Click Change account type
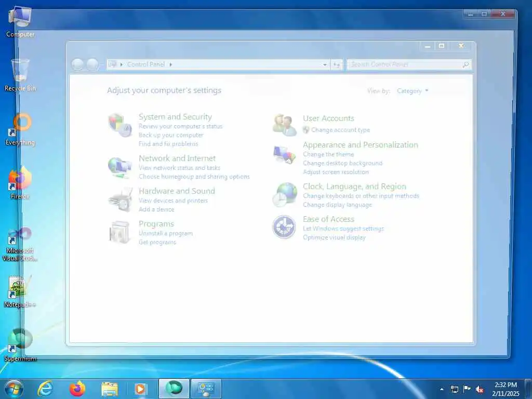Screen dimensions: 532x399 (x=341, y=130)
